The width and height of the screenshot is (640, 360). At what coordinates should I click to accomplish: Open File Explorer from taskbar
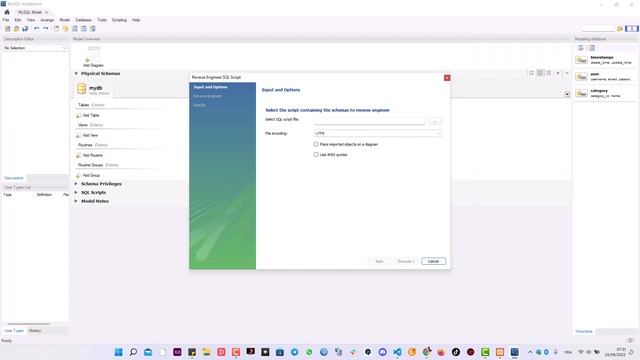207,352
